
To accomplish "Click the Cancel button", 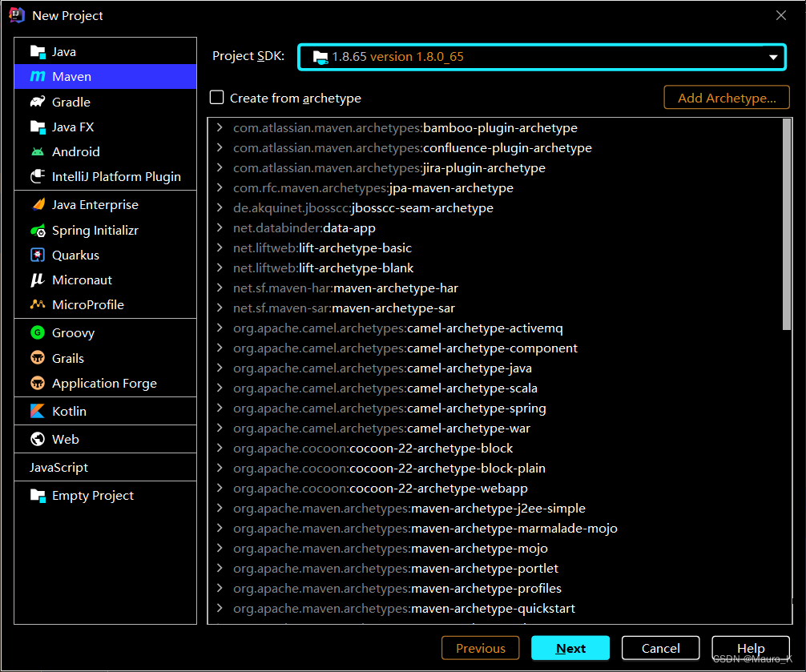I will click(x=660, y=648).
